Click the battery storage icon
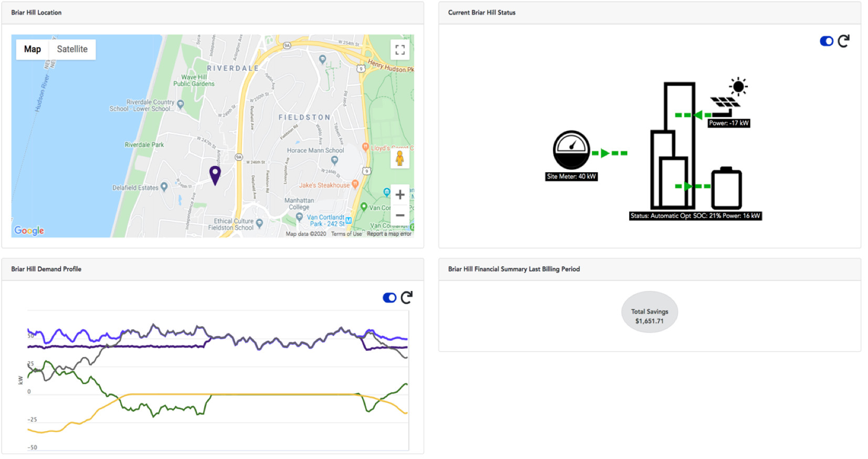The image size is (868, 459). pyautogui.click(x=726, y=188)
